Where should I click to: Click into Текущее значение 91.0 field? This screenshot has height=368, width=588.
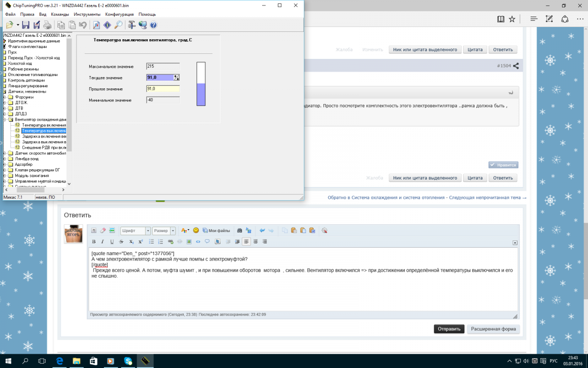coord(160,78)
